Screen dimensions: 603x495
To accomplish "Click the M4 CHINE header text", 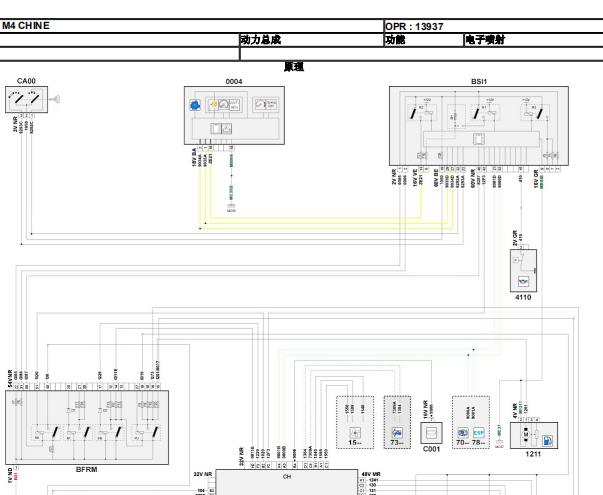I will pyautogui.click(x=26, y=26).
